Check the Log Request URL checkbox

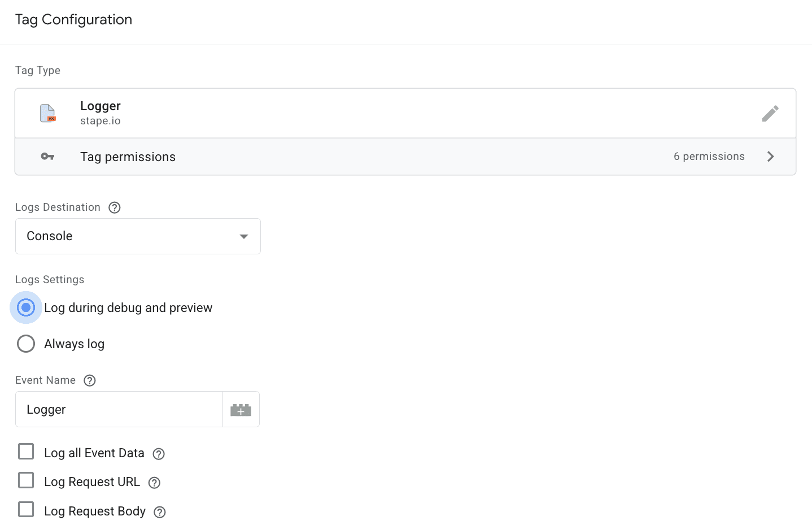[26, 480]
